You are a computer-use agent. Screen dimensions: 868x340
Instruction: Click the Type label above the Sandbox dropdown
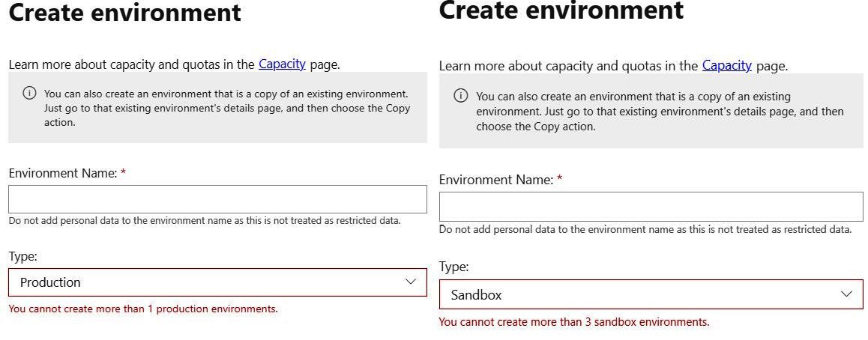click(453, 267)
